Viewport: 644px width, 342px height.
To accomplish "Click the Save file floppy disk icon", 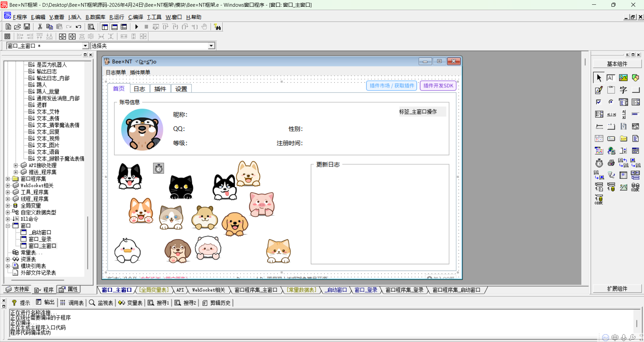I will (x=27, y=27).
